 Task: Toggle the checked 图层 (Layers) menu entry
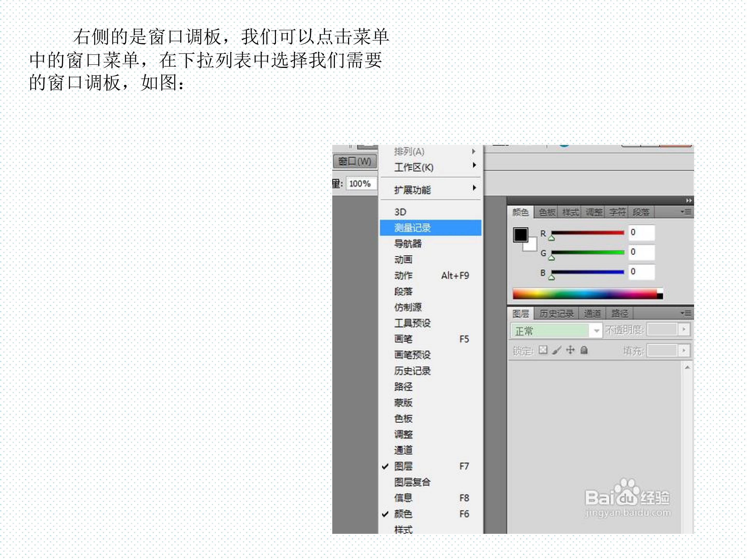pos(403,466)
